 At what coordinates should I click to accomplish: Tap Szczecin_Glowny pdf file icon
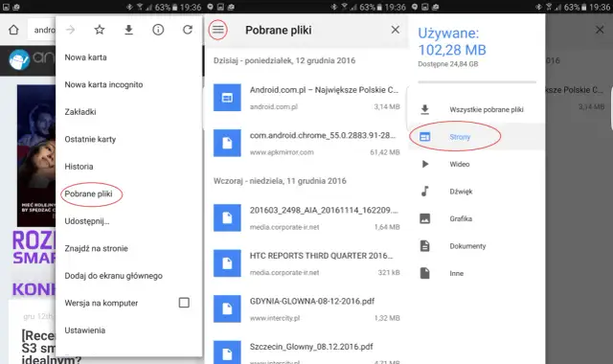point(227,353)
